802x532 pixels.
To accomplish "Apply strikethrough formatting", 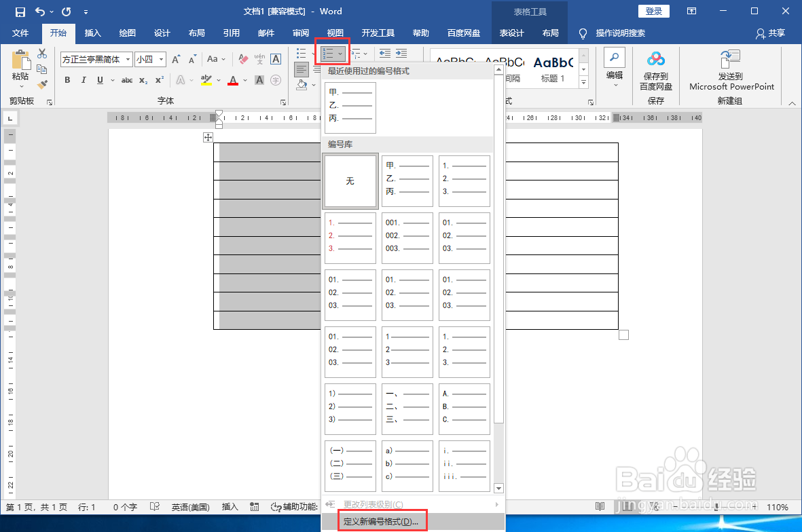I will 126,80.
